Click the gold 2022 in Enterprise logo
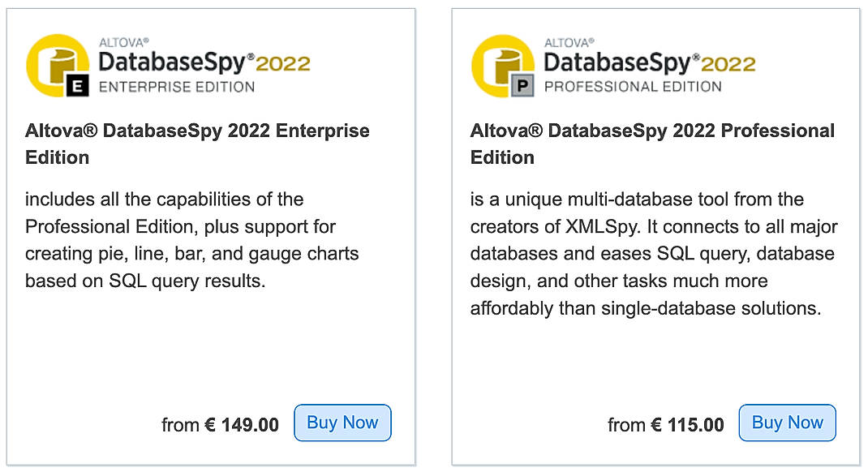The width and height of the screenshot is (868, 472). coord(283,64)
